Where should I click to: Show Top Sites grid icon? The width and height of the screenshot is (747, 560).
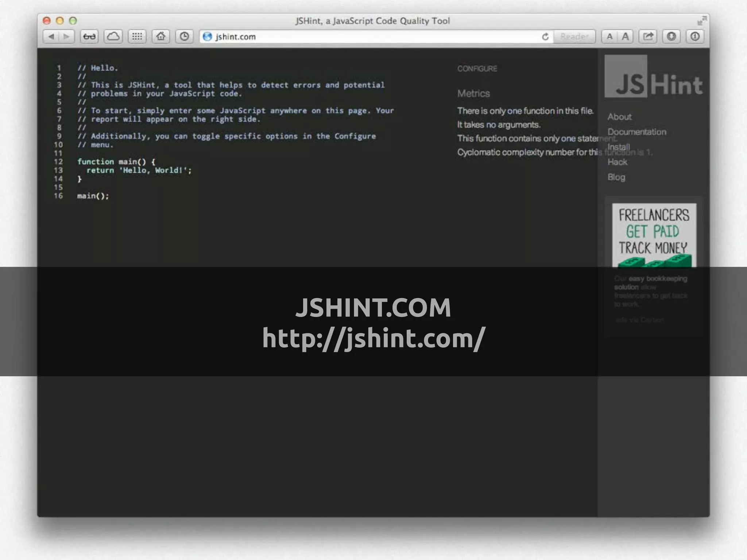coord(137,36)
